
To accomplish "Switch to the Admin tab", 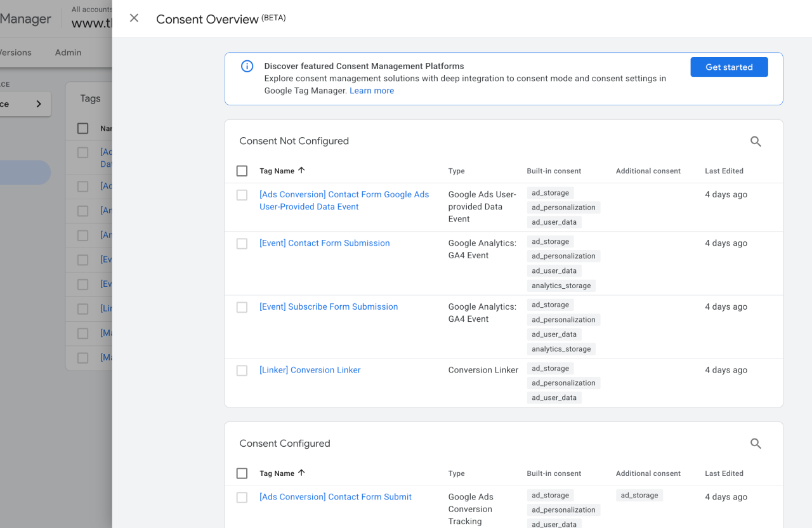I will coord(68,53).
